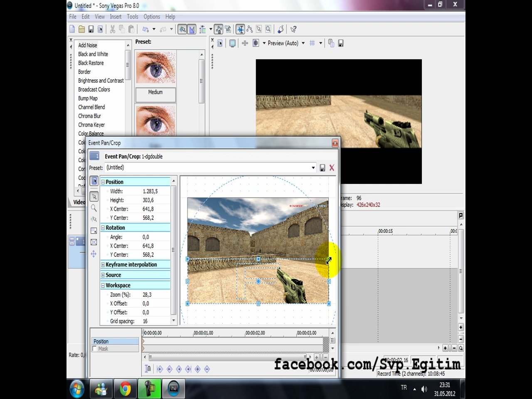Open the Options menu
This screenshot has width=532, height=399.
click(152, 17)
